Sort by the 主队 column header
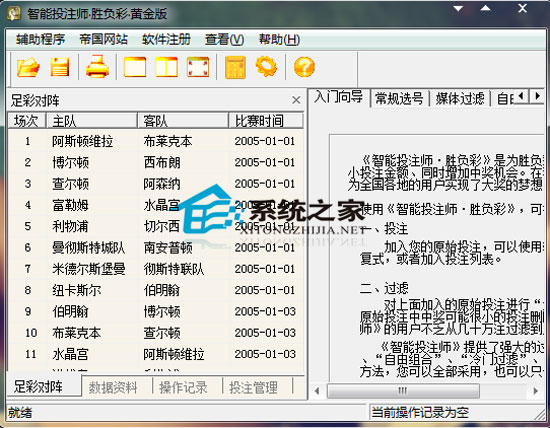Image resolution: width=550 pixels, height=428 pixels. (x=92, y=121)
